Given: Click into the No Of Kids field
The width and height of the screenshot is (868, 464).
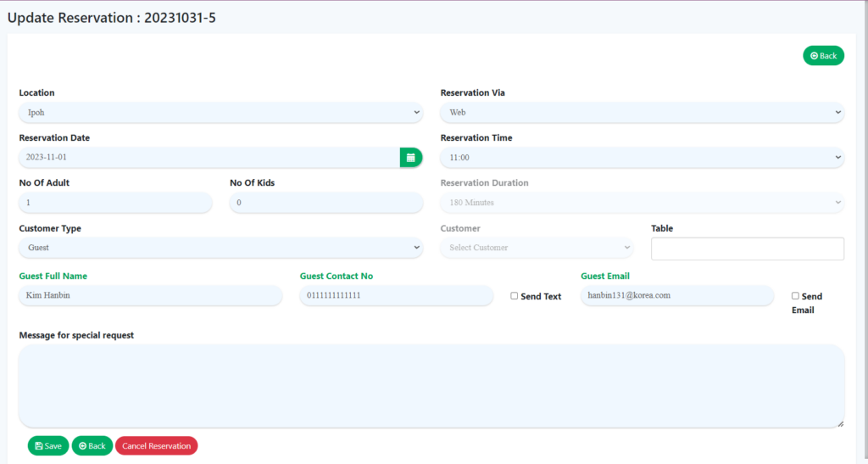Looking at the screenshot, I should pos(325,203).
